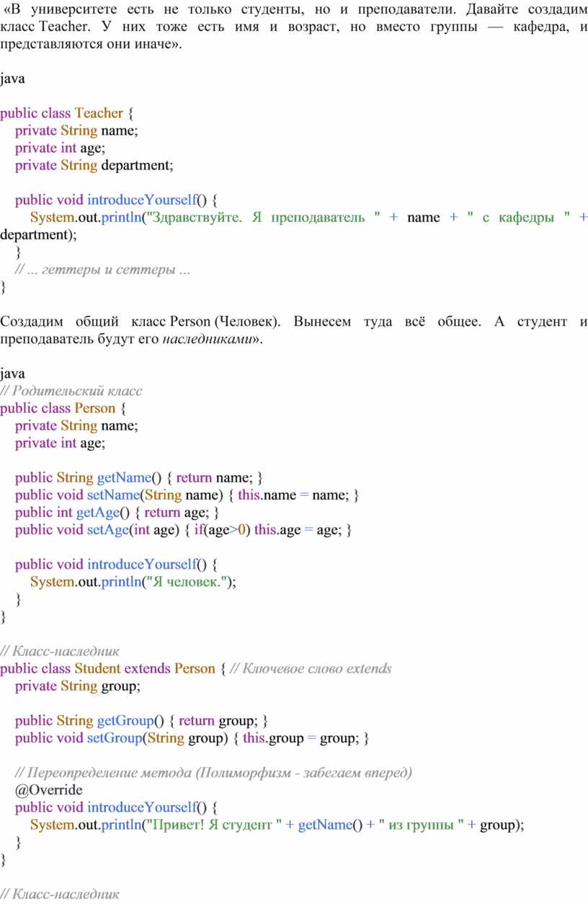Click the 'extends' keyword in the Student declaration
Screen dimensions: 588x904
point(147,668)
